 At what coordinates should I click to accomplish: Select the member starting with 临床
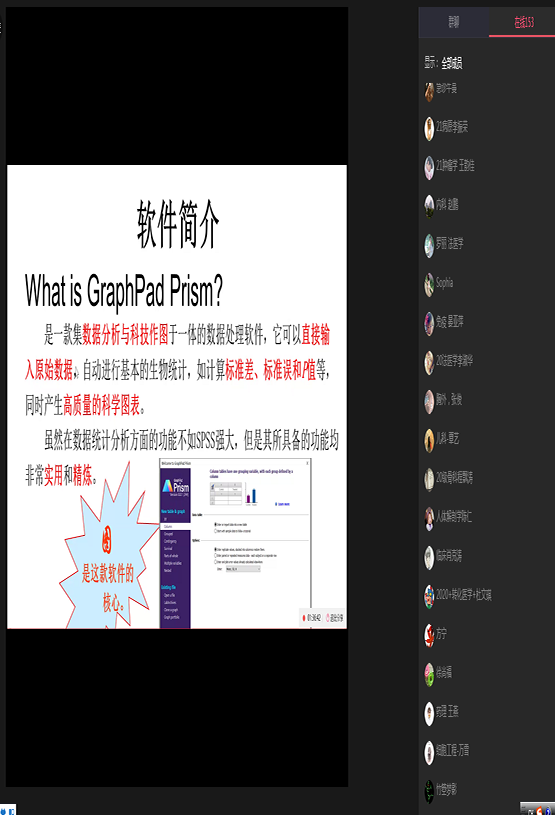click(449, 556)
